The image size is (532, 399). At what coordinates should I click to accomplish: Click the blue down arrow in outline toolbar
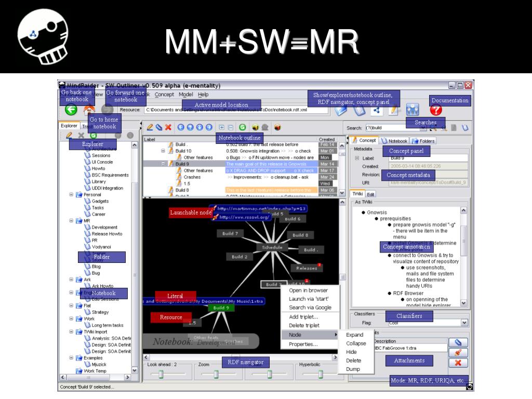[199, 127]
